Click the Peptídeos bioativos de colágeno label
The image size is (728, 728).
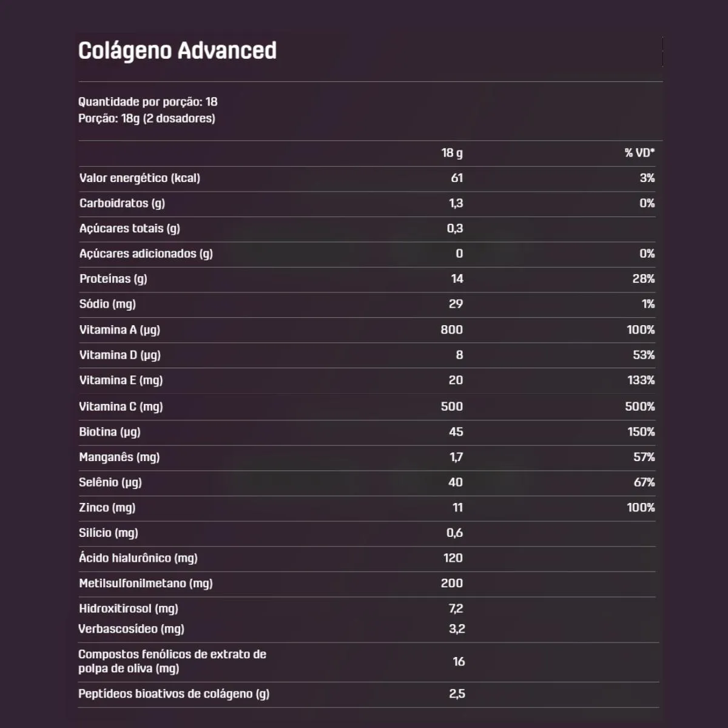click(x=174, y=694)
